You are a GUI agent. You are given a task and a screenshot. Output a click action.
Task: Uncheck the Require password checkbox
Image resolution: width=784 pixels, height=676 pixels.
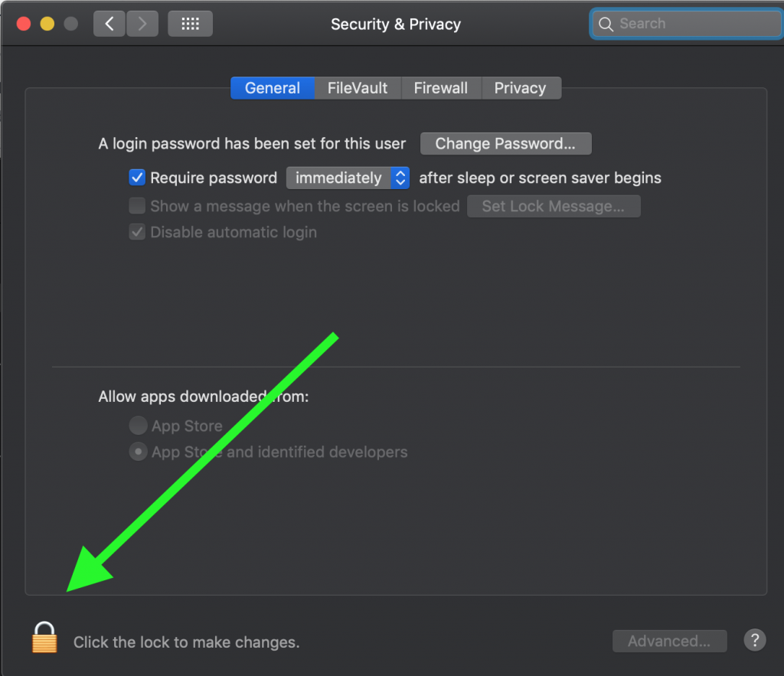point(137,178)
